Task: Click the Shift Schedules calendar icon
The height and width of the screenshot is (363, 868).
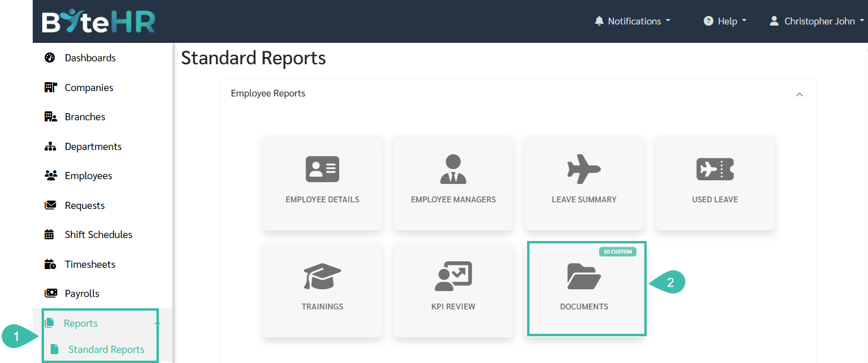Action: tap(49, 234)
